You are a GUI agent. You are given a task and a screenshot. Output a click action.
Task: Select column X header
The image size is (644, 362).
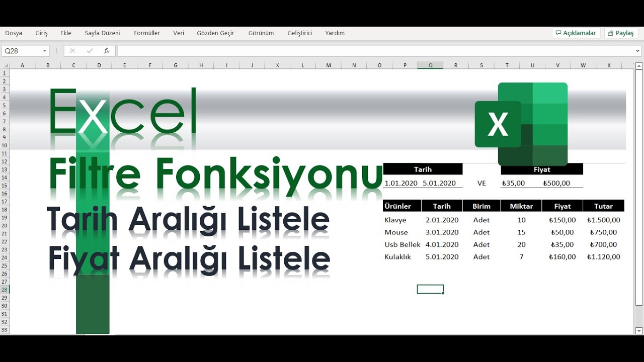609,65
